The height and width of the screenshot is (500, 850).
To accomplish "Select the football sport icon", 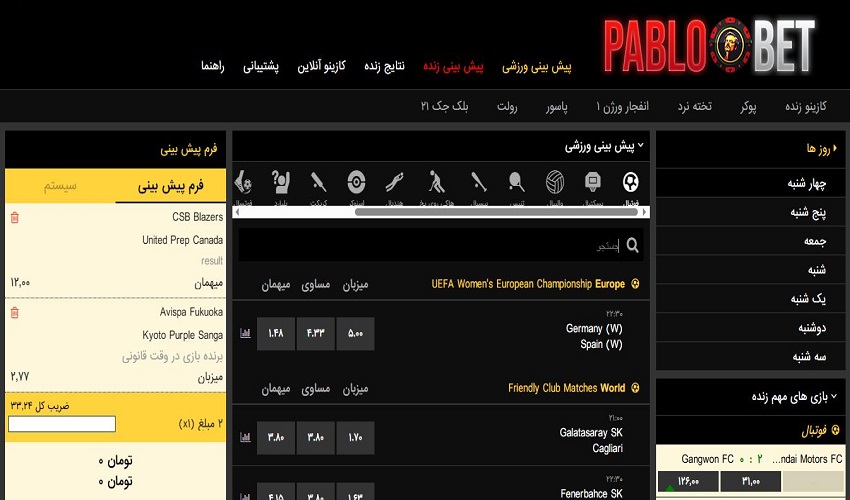I will click(x=630, y=183).
